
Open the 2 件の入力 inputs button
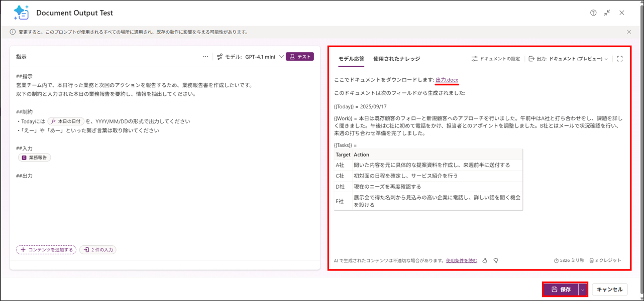[x=98, y=250]
